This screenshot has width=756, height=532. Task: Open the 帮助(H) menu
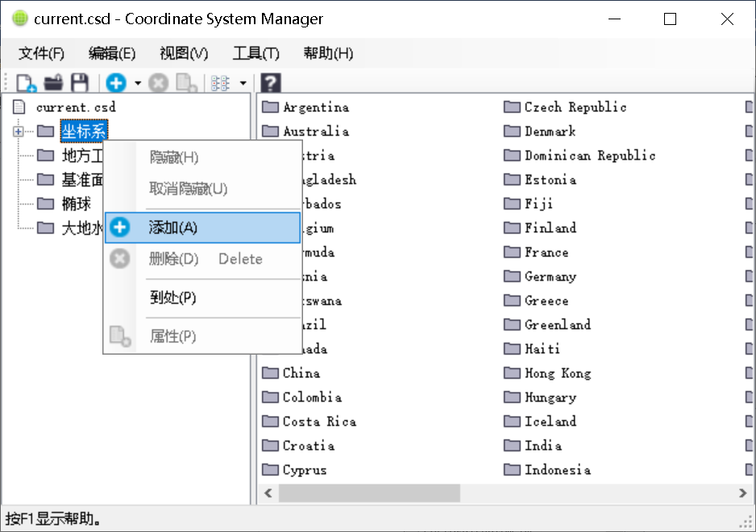click(328, 53)
